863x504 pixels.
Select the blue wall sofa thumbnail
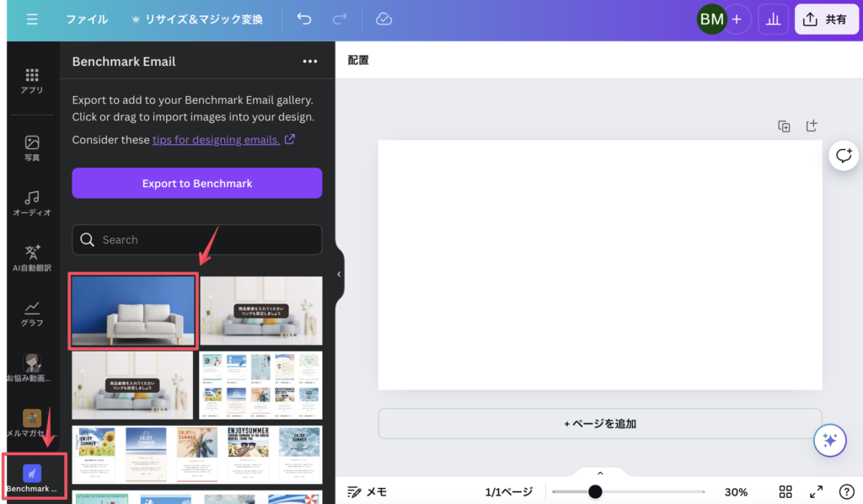tap(133, 310)
